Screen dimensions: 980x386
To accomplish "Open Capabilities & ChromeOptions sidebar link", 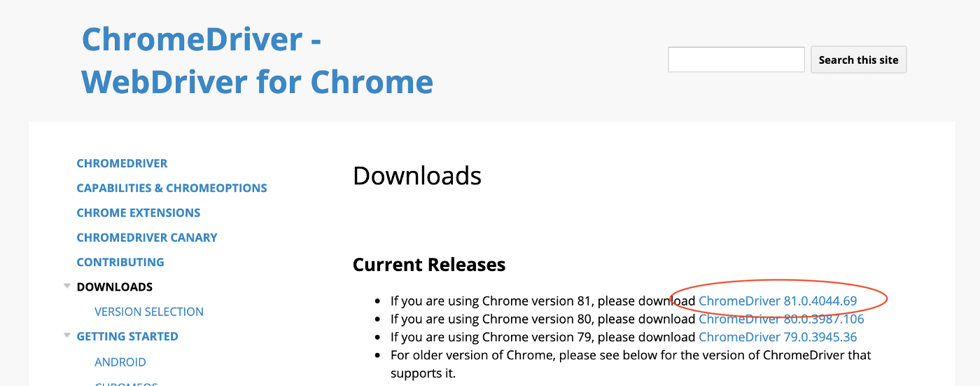I will coord(171,188).
